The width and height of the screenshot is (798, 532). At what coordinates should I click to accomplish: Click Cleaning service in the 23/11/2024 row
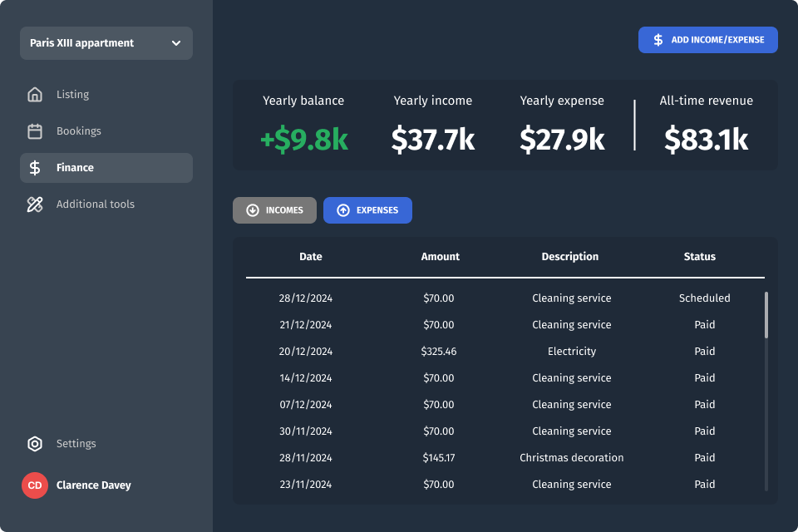point(572,484)
